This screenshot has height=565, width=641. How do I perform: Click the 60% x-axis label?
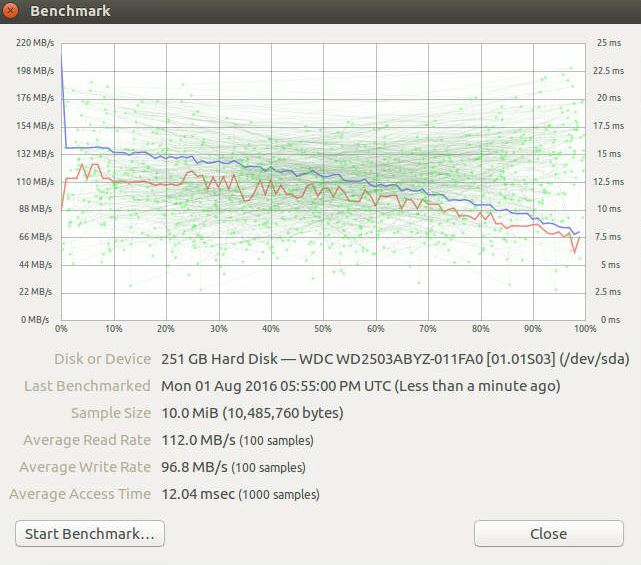376,329
